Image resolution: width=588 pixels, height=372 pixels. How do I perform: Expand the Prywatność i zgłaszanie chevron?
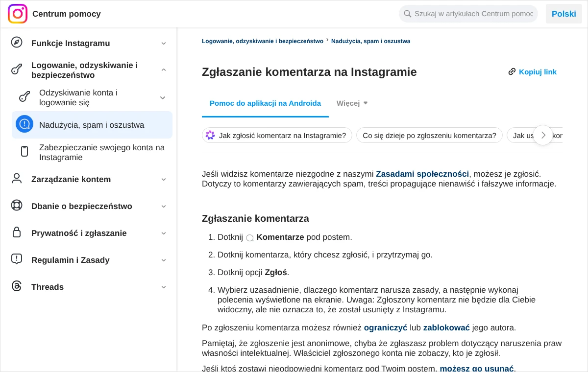(x=164, y=233)
